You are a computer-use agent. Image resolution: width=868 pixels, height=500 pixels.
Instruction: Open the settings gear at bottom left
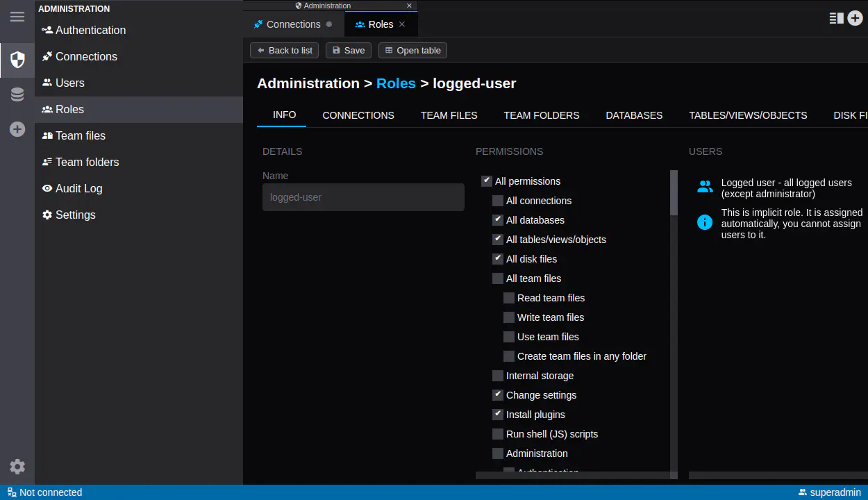17,467
